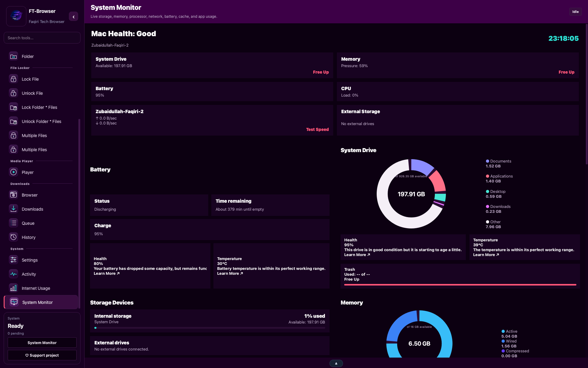Click the 197.91 GB donut chart center
Screen dimensions: 588x368
(411, 194)
